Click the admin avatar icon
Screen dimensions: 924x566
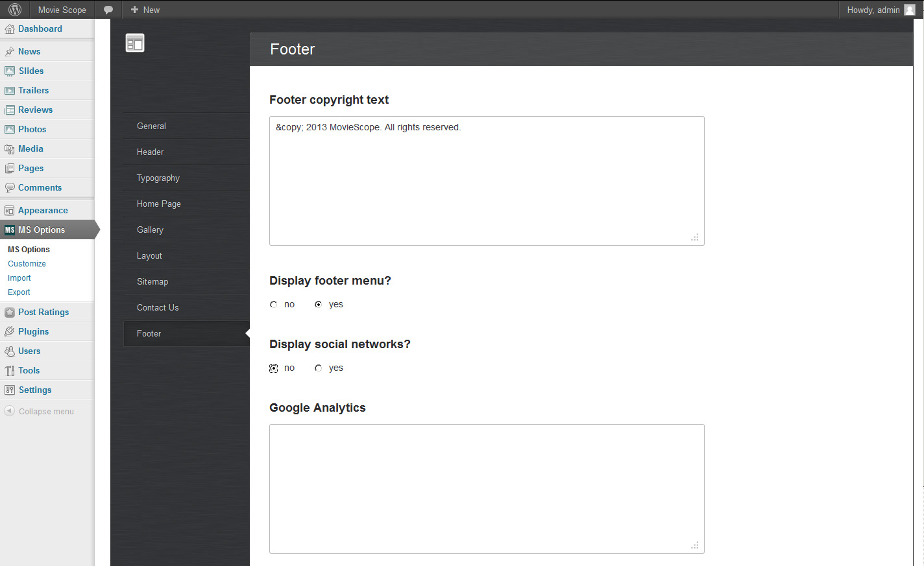click(x=910, y=10)
